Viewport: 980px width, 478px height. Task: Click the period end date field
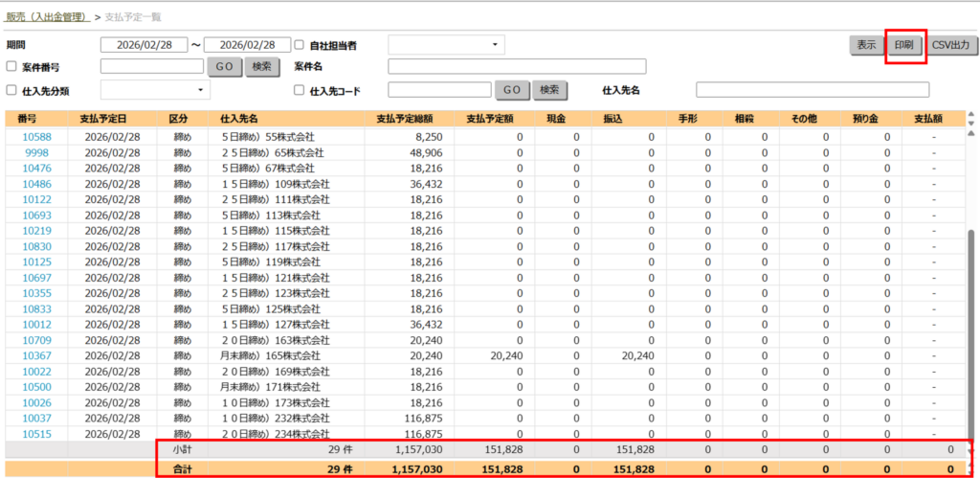pyautogui.click(x=247, y=45)
